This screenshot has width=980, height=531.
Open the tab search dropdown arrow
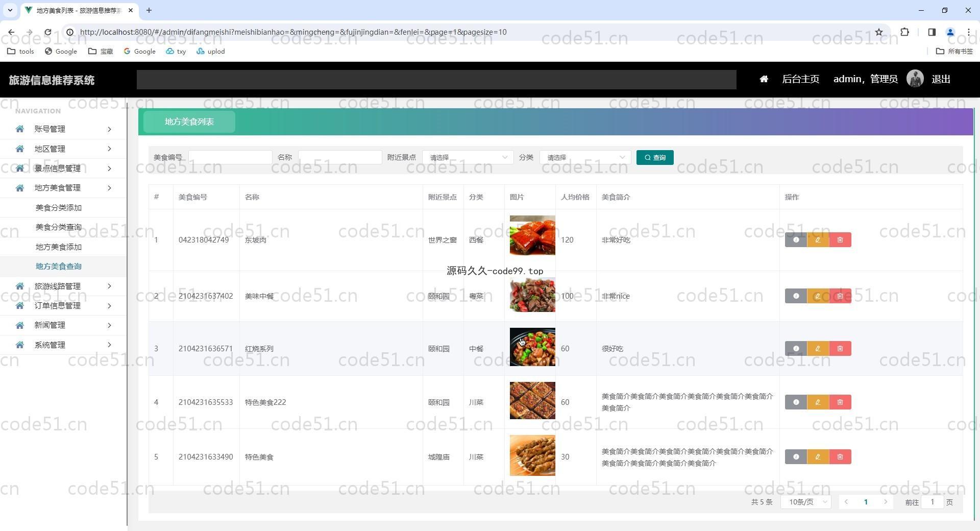pos(10,10)
